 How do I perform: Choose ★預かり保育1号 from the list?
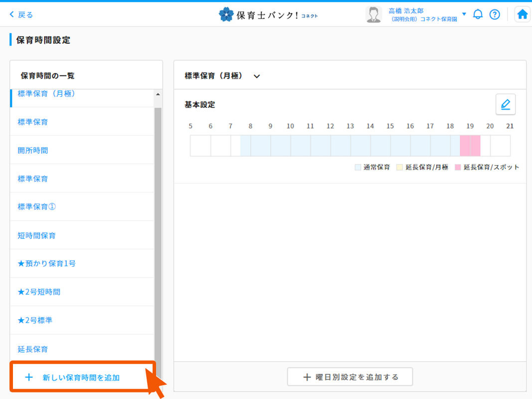[47, 263]
